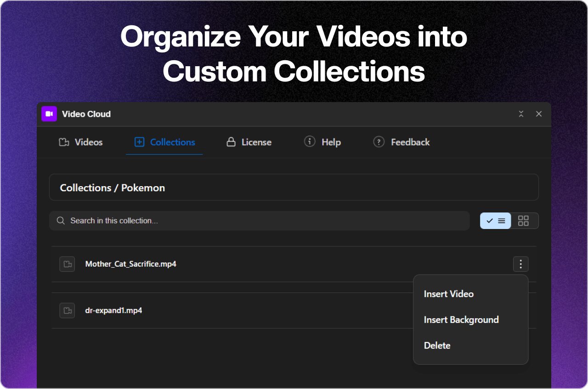Enable the checkmark selection mode

point(490,221)
